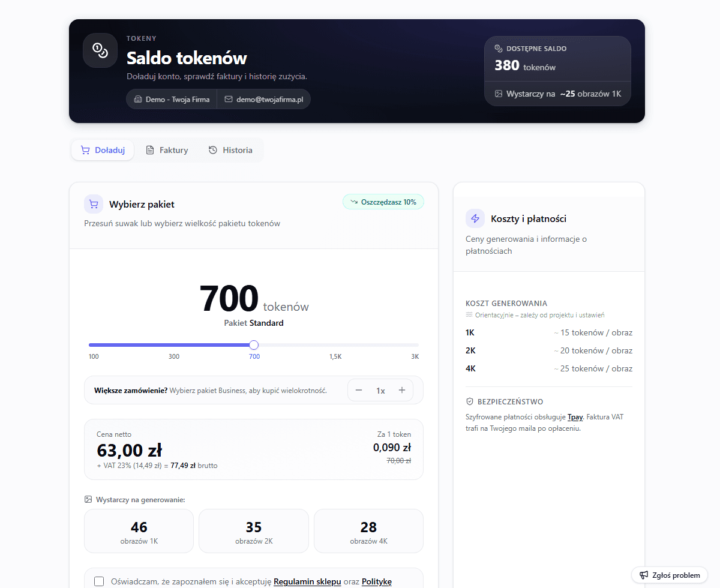Check the terms acceptance checkbox
The width and height of the screenshot is (720, 588).
pos(100,581)
